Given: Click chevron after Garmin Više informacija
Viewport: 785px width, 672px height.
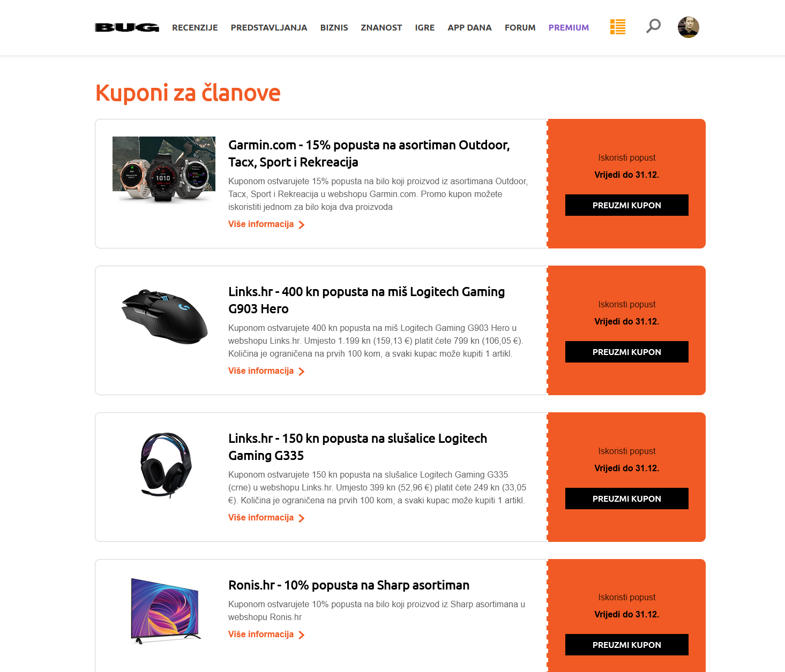Looking at the screenshot, I should [x=302, y=225].
